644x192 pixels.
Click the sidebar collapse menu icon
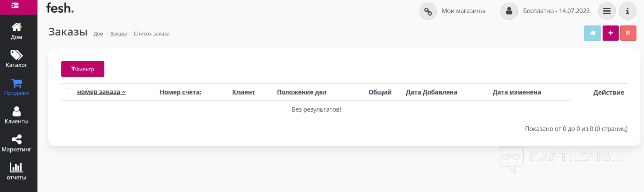tap(15, 6)
